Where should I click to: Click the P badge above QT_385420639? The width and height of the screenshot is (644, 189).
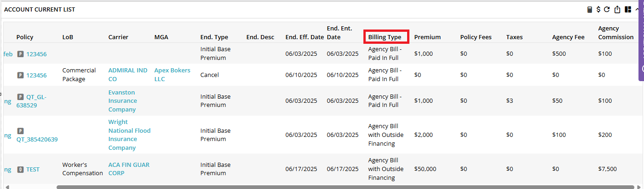coord(20,131)
